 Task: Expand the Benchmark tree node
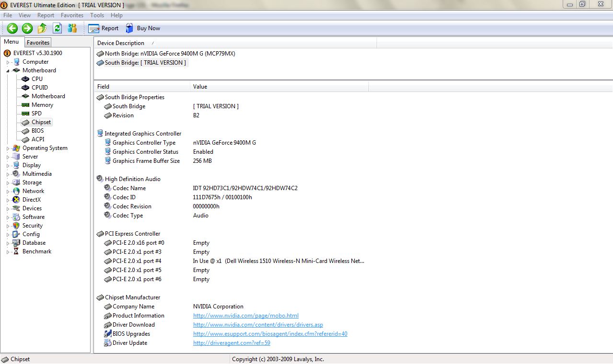[x=8, y=252]
